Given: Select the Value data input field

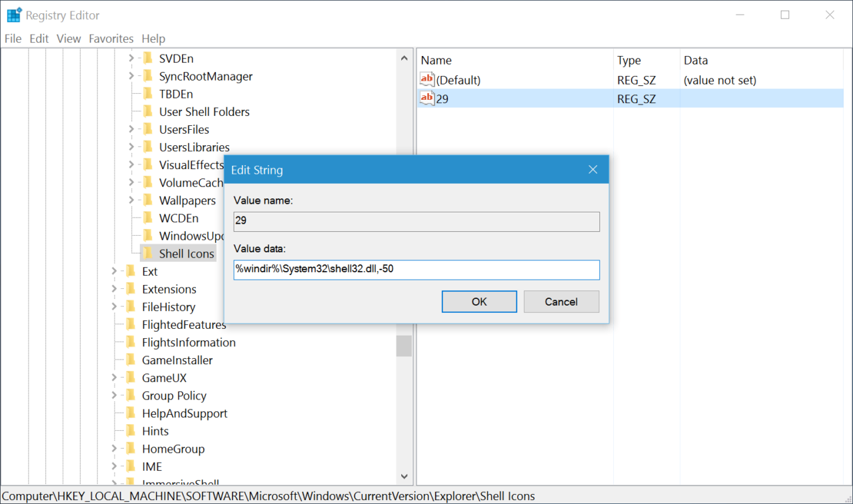Looking at the screenshot, I should click(416, 270).
